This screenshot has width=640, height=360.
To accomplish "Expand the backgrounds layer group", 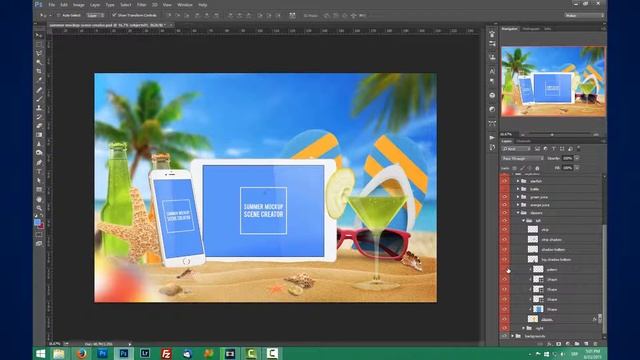I will (513, 336).
